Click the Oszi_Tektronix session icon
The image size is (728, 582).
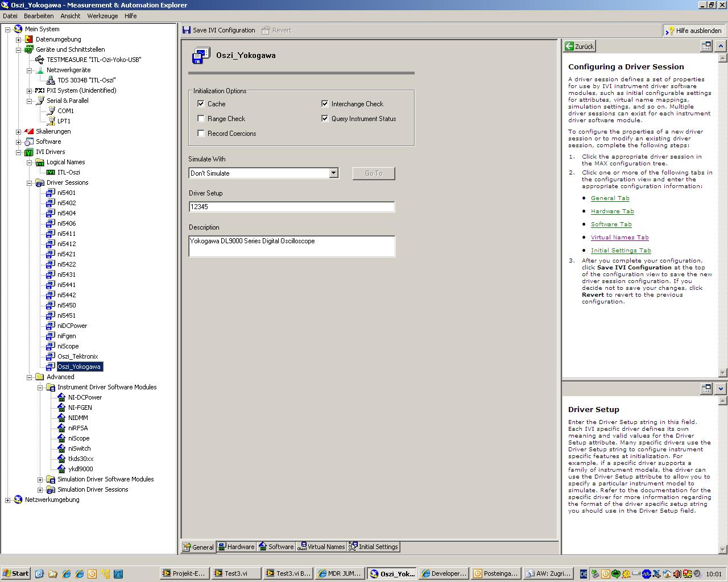(51, 356)
